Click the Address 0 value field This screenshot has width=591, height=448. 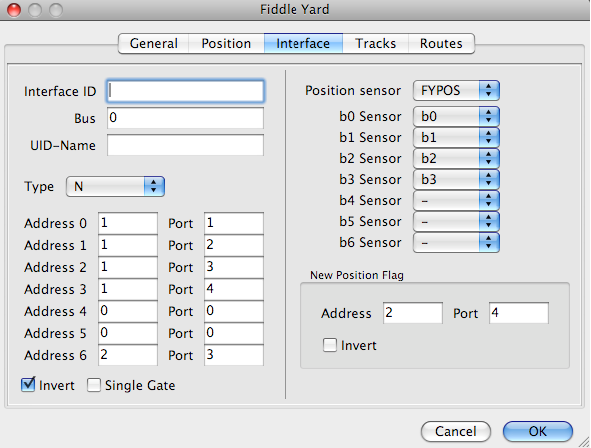(128, 223)
